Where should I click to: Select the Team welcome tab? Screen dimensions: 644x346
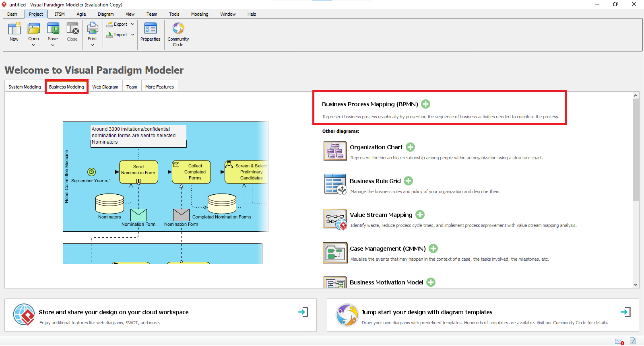coord(132,87)
